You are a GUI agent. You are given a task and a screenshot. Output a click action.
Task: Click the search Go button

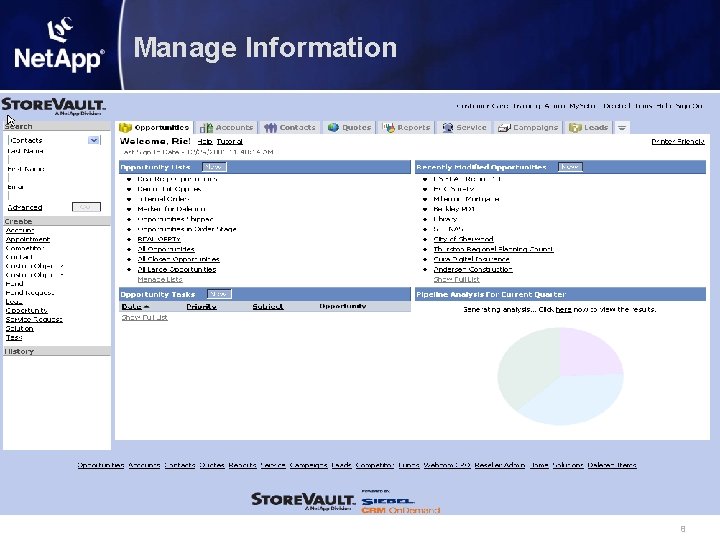click(86, 207)
